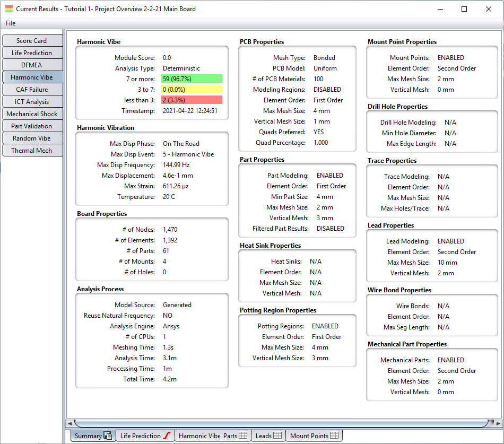
Task: Go to the DFMEA results section
Action: click(32, 65)
